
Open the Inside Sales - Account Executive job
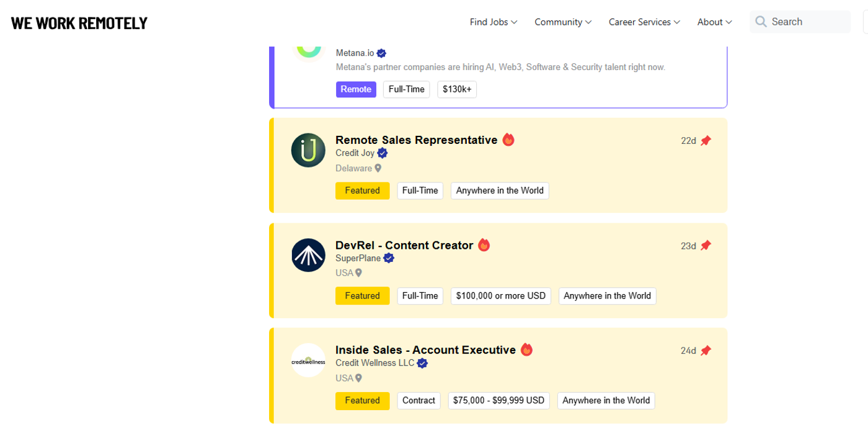coord(425,350)
